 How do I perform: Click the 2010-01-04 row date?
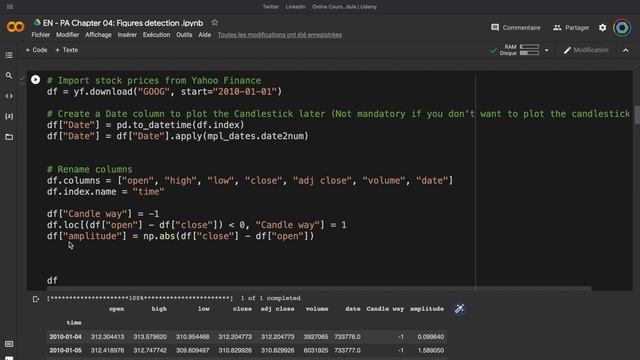point(65,337)
